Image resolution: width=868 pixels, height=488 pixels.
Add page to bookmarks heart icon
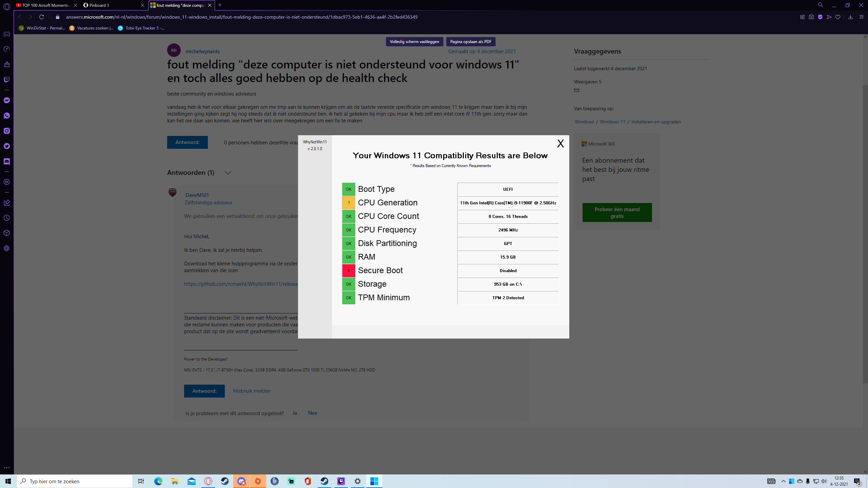click(838, 17)
